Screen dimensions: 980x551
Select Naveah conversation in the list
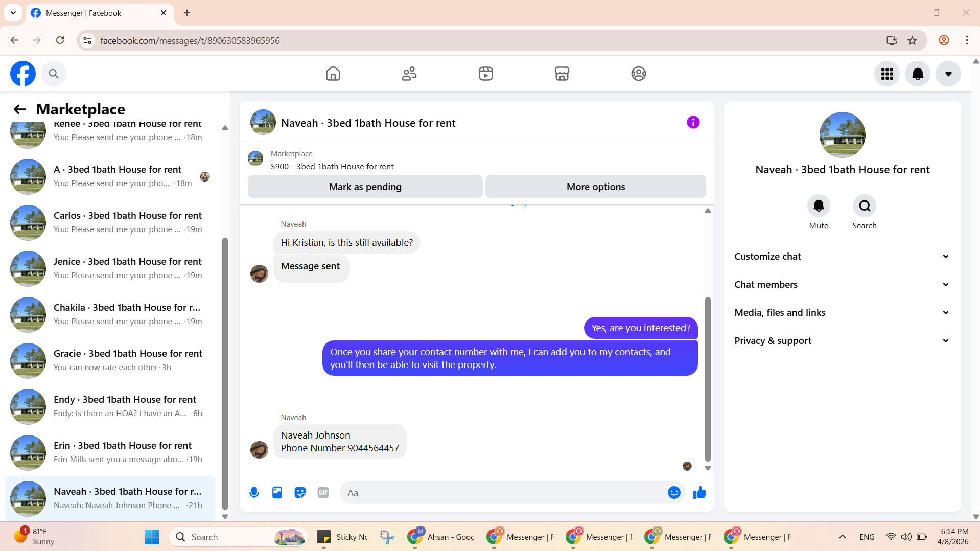click(110, 498)
